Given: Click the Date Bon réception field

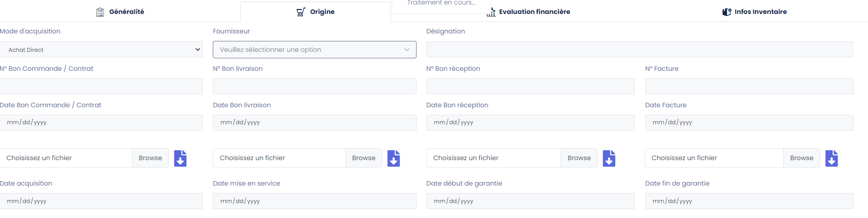Looking at the screenshot, I should tap(530, 123).
